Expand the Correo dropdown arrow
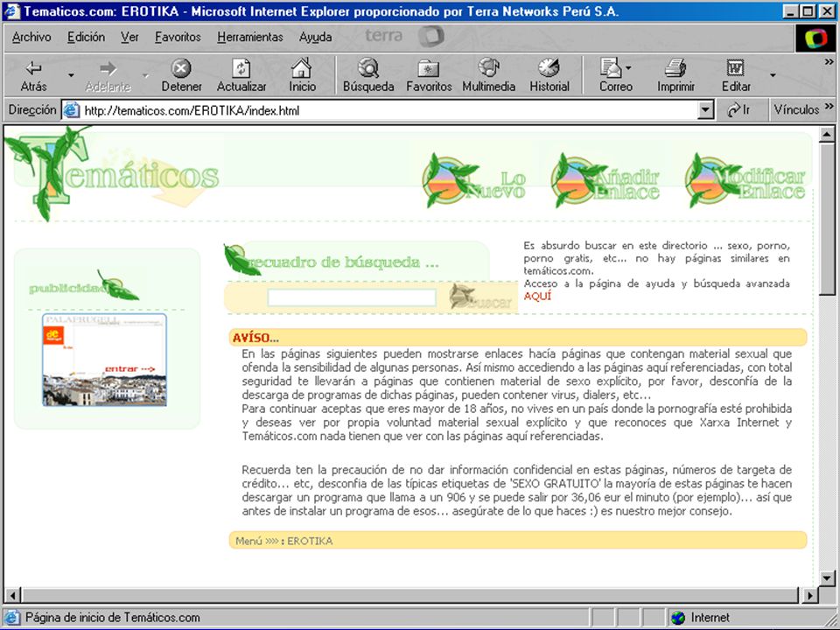The height and width of the screenshot is (630, 840). point(628,68)
